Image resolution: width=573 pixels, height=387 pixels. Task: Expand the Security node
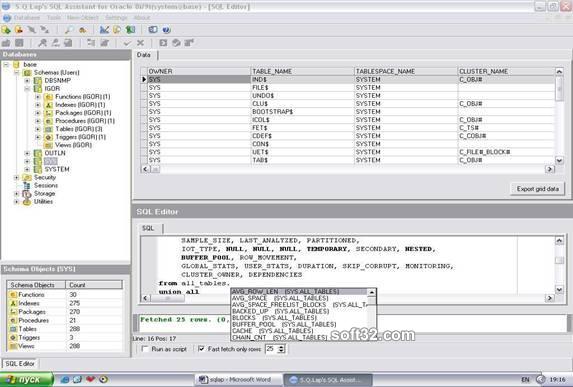(x=17, y=178)
